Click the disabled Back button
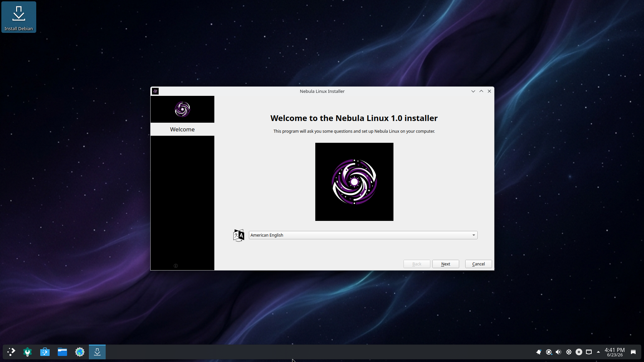Screen dimensions: 644x362 click(x=417, y=264)
